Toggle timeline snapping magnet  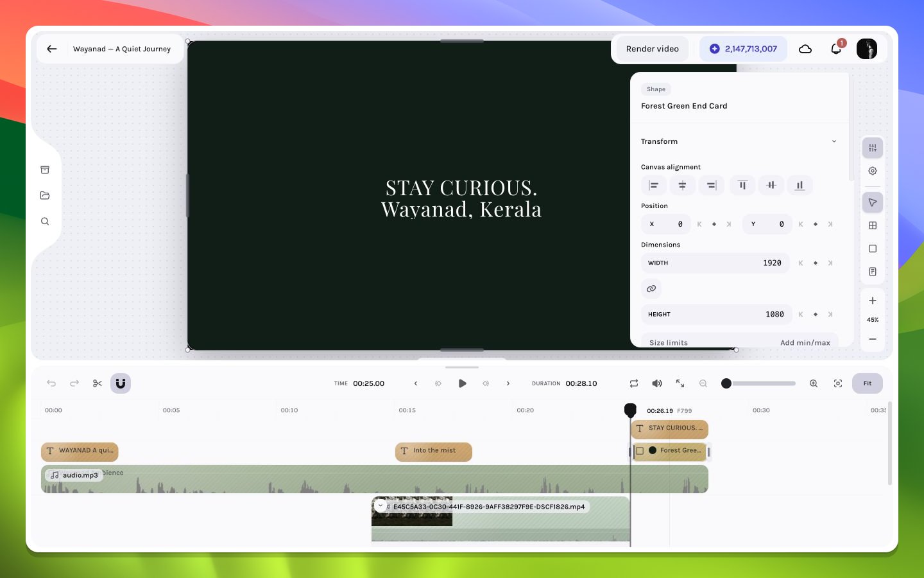coord(121,383)
